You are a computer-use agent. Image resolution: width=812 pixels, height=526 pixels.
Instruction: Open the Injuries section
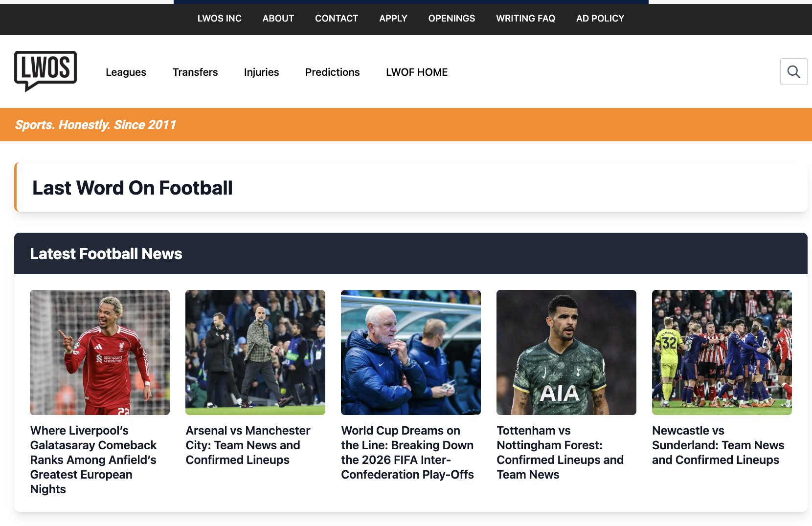pyautogui.click(x=262, y=72)
